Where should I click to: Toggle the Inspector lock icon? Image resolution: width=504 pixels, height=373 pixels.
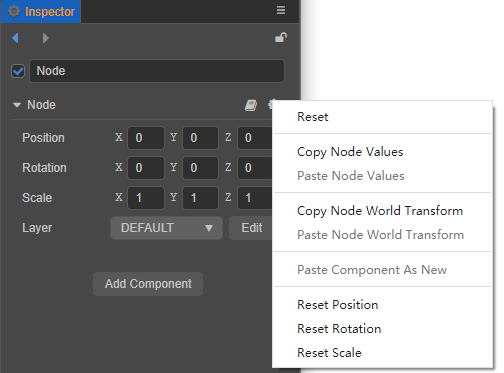pyautogui.click(x=281, y=37)
